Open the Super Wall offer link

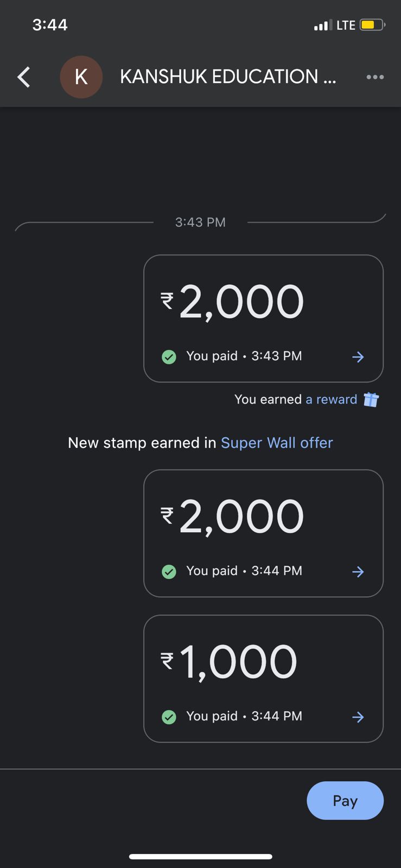click(277, 443)
